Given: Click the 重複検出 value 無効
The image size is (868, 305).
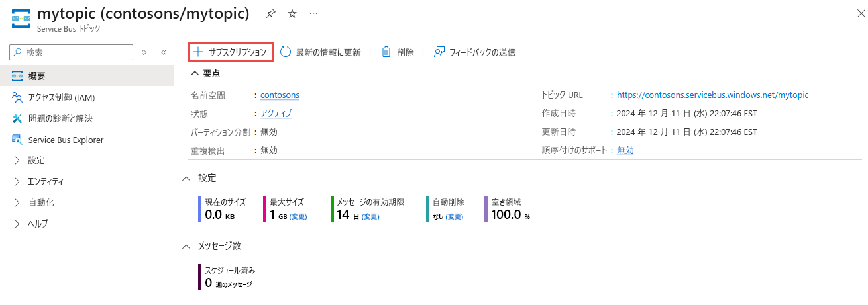Looking at the screenshot, I should tap(269, 150).
